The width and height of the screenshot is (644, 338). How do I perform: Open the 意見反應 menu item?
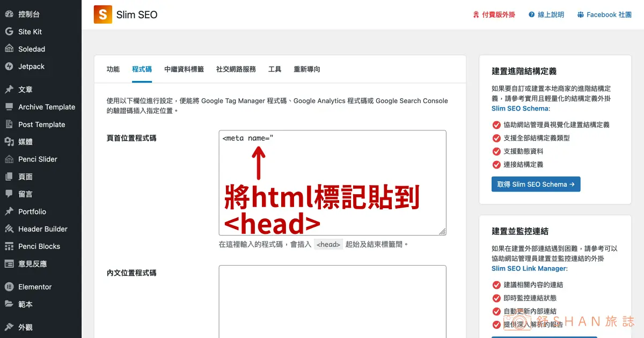(x=41, y=263)
